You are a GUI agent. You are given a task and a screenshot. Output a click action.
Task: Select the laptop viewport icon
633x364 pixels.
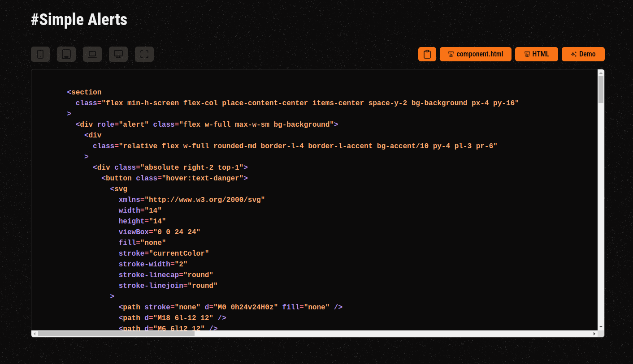92,54
